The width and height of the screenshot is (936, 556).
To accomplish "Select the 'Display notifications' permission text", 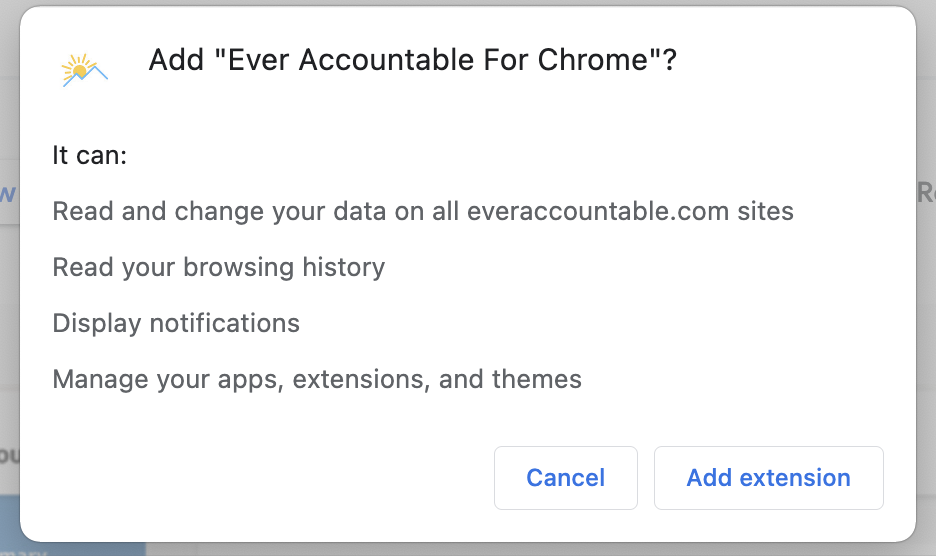I will (176, 323).
